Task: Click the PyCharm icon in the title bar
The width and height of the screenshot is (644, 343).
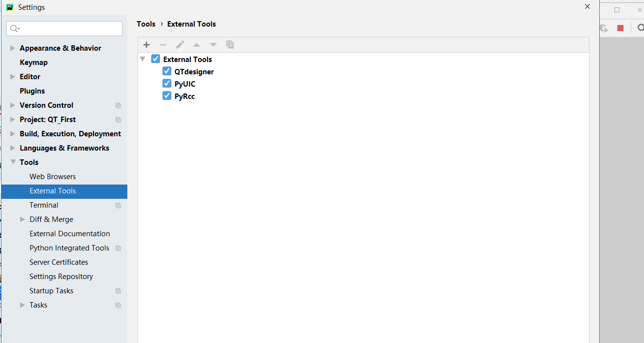Action: click(10, 7)
